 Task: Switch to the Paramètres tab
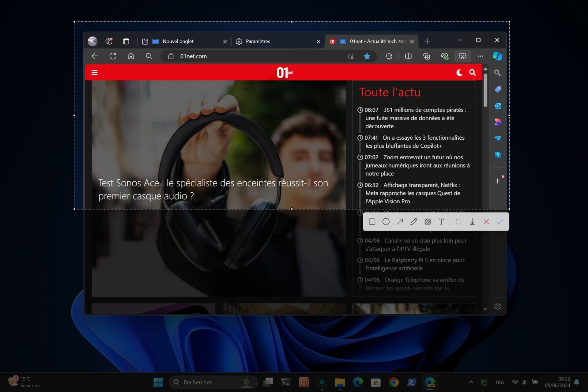[x=258, y=41]
